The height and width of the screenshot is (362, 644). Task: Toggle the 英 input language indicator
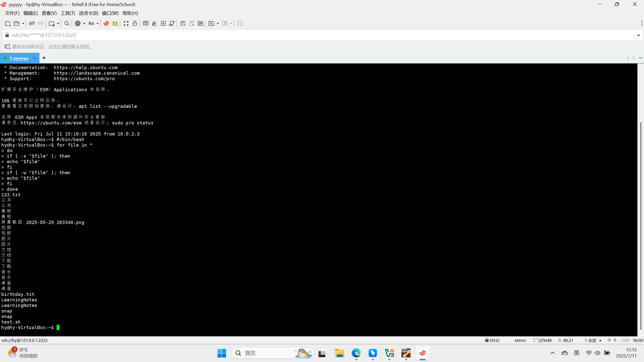(x=577, y=353)
